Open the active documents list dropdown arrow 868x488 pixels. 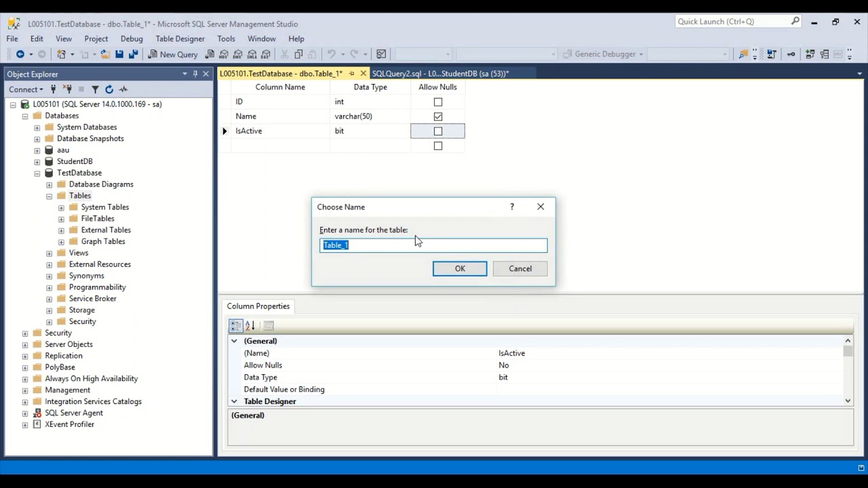[x=860, y=74]
